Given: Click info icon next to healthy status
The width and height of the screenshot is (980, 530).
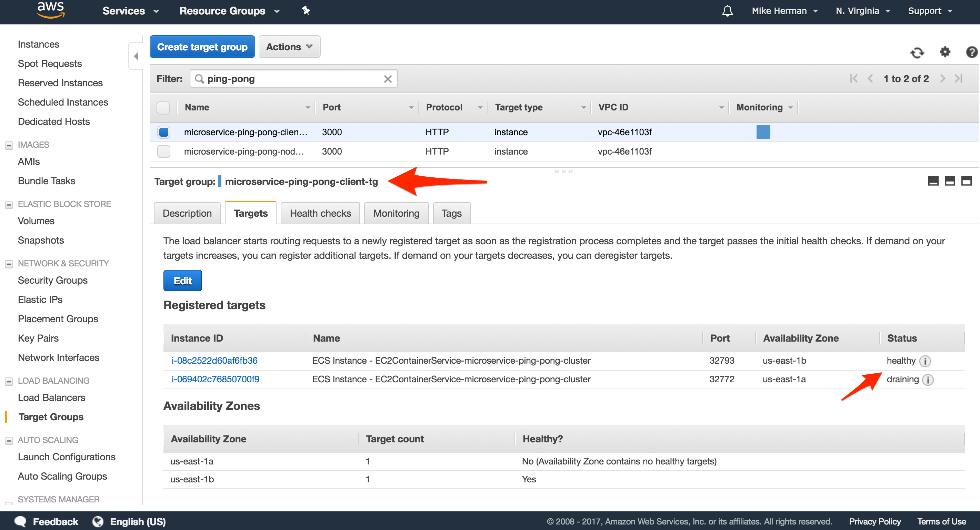Looking at the screenshot, I should [x=925, y=361].
